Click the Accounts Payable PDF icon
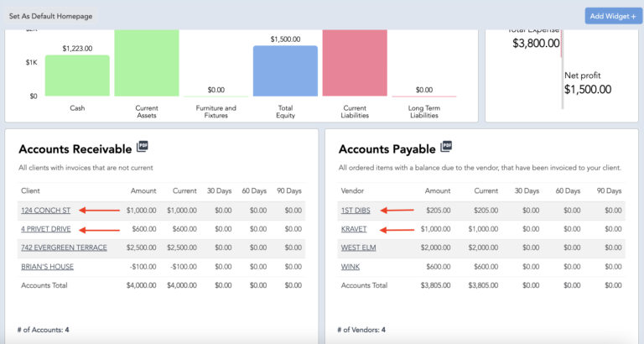 (446, 148)
